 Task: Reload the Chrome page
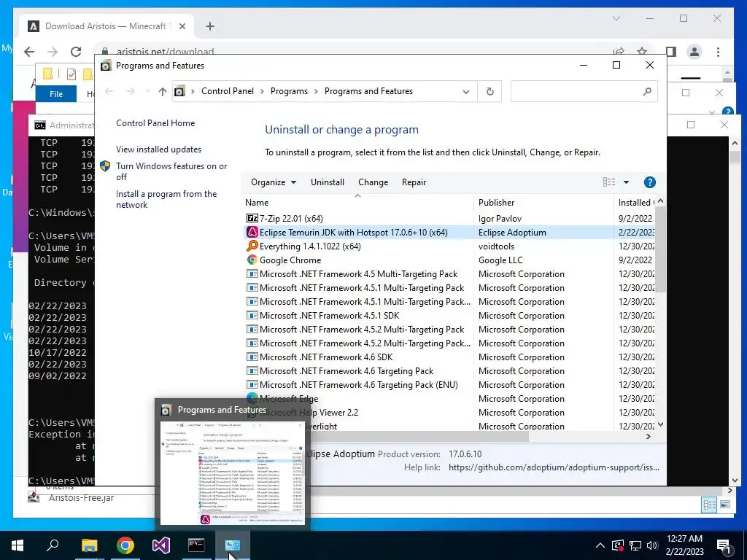(76, 52)
